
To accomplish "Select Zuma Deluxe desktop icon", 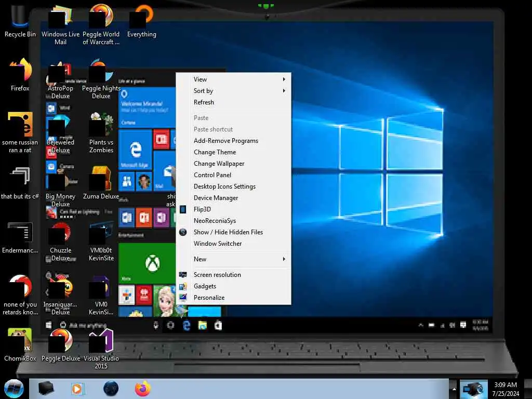I will tap(101, 183).
